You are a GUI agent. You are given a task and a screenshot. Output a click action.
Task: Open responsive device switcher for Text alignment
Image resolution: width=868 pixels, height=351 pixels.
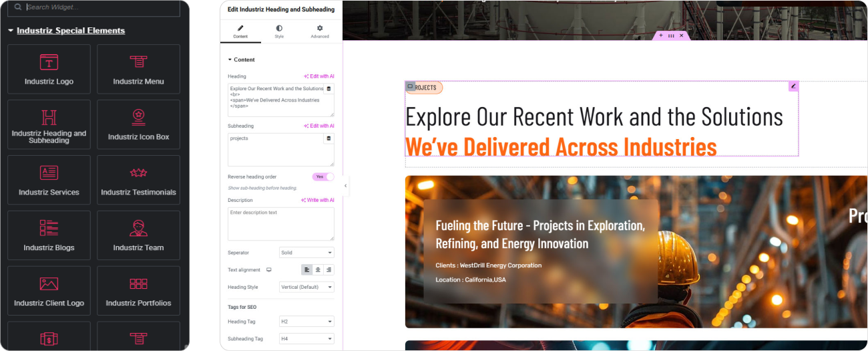(x=269, y=270)
